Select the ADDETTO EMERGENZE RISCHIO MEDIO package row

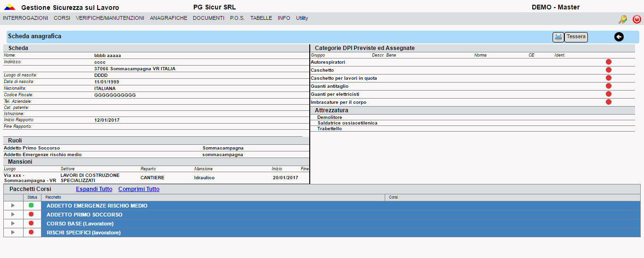coord(341,206)
